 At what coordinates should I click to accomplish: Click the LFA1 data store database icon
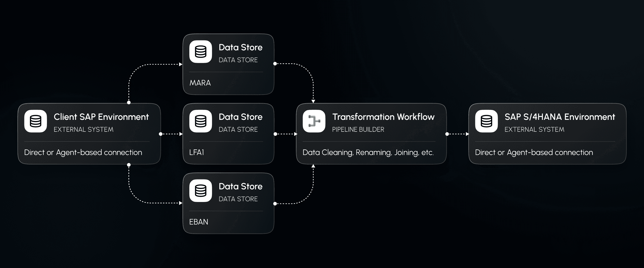[201, 121]
